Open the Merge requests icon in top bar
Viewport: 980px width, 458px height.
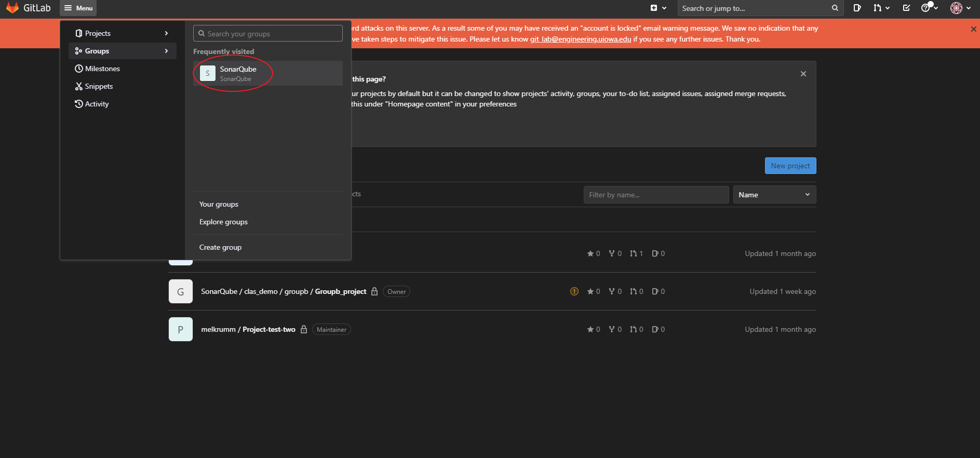[881, 8]
